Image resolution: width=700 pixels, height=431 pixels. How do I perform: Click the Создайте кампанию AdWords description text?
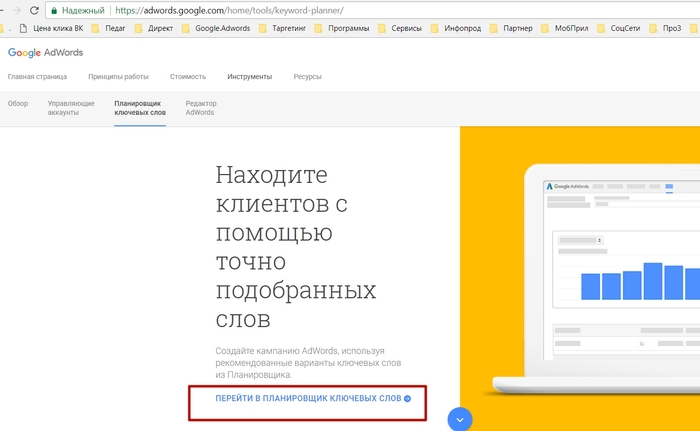coord(308,363)
